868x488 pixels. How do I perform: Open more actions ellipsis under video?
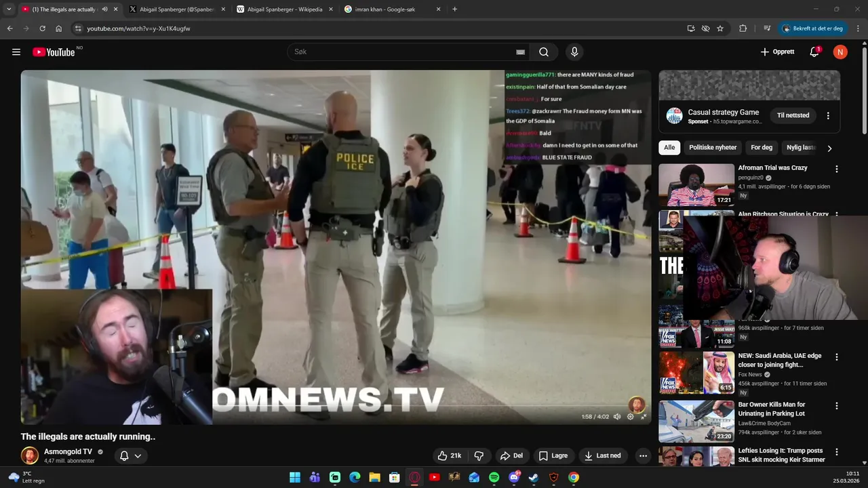643,455
